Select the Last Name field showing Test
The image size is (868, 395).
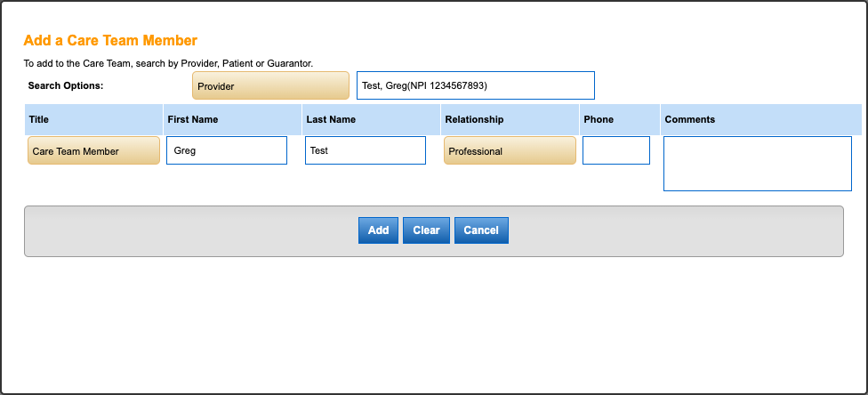pyautogui.click(x=365, y=150)
